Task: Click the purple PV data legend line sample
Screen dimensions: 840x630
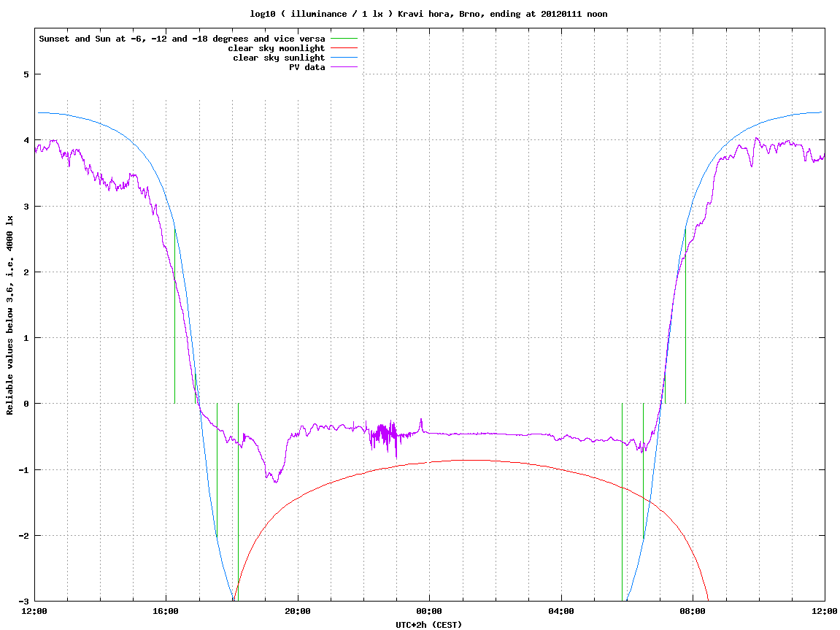Action: 344,67
